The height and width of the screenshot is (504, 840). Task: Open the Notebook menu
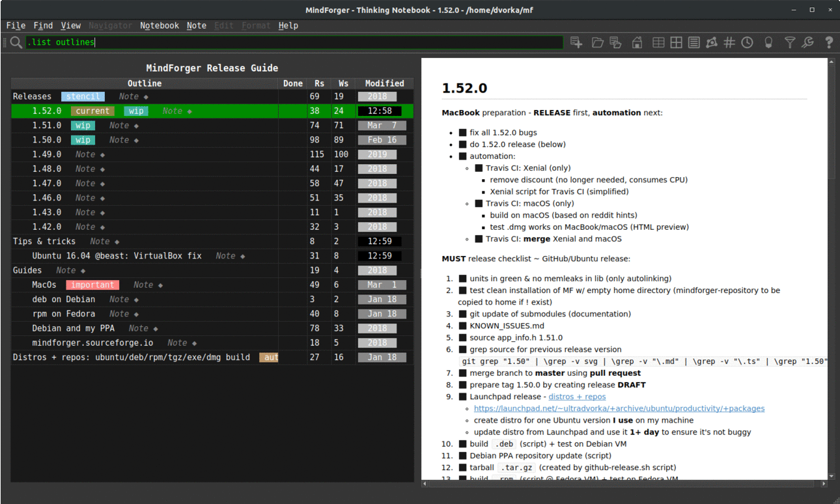click(x=160, y=25)
